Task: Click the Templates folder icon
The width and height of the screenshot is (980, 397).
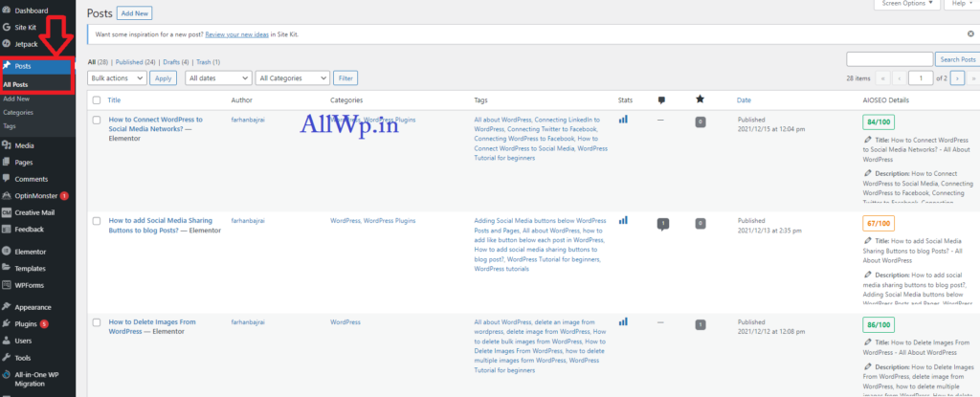Action: pos(7,269)
